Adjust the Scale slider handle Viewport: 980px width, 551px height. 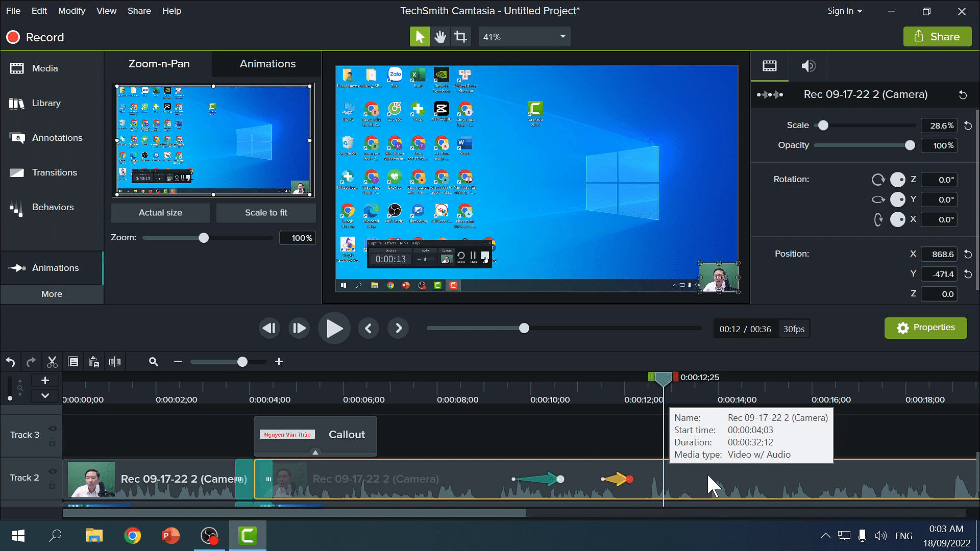pos(823,126)
